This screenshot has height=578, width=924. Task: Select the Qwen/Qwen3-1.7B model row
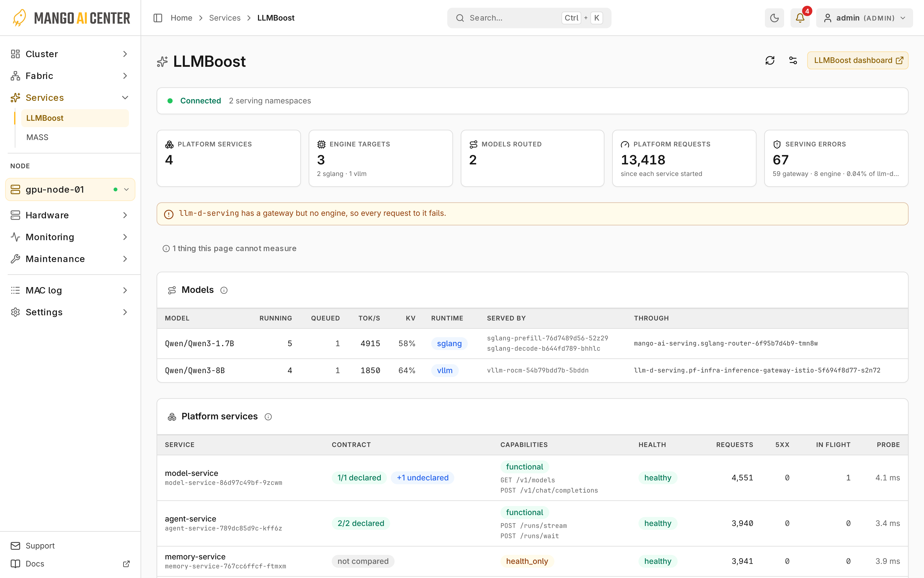[532, 344]
